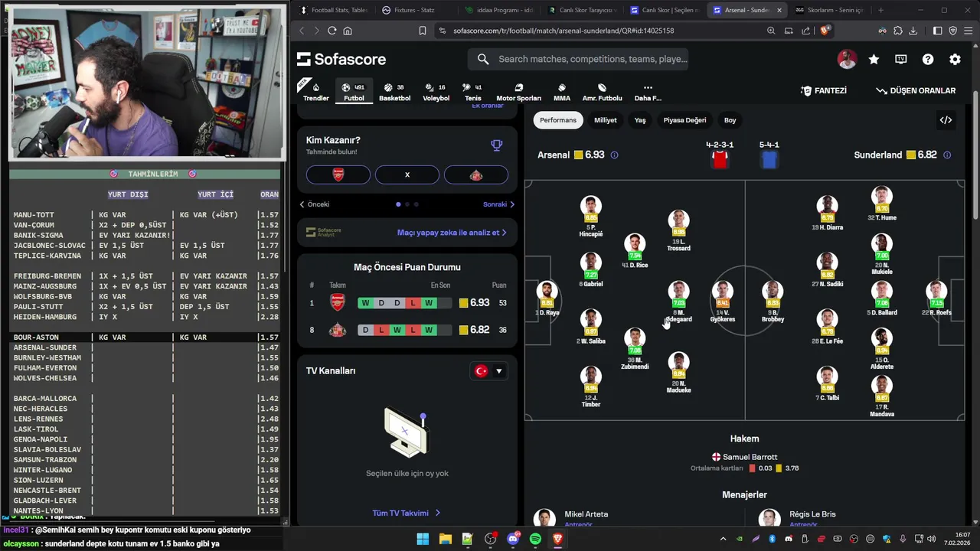Select Yaş filter chip

click(x=640, y=120)
